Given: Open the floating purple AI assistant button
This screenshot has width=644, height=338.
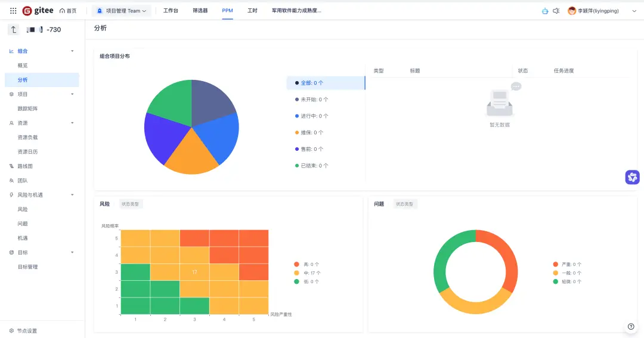Looking at the screenshot, I should point(633,177).
